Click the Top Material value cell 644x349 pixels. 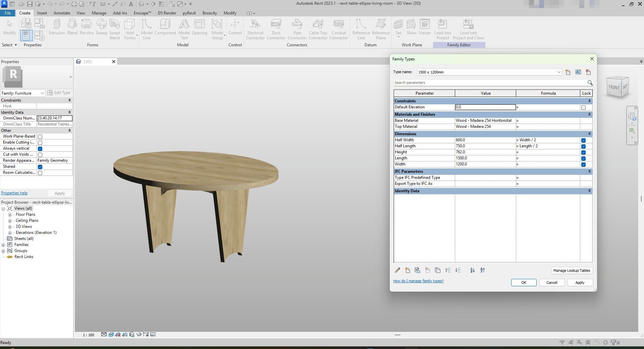click(485, 127)
